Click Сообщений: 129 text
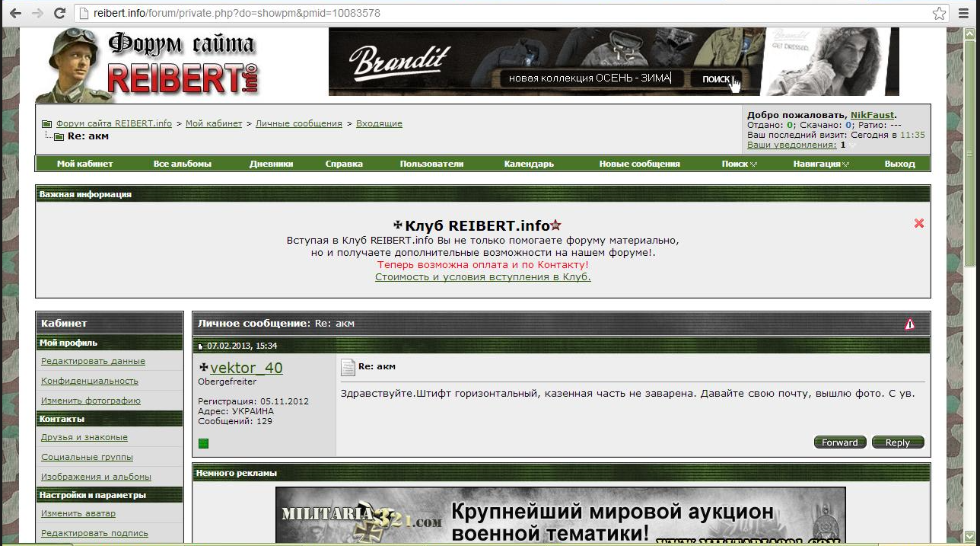The width and height of the screenshot is (980, 546). 235,421
